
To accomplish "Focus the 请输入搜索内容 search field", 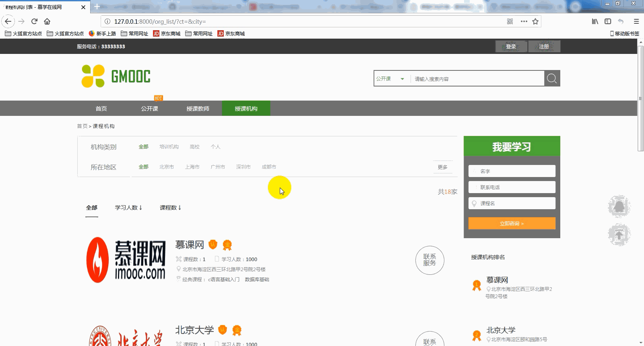I will (477, 79).
